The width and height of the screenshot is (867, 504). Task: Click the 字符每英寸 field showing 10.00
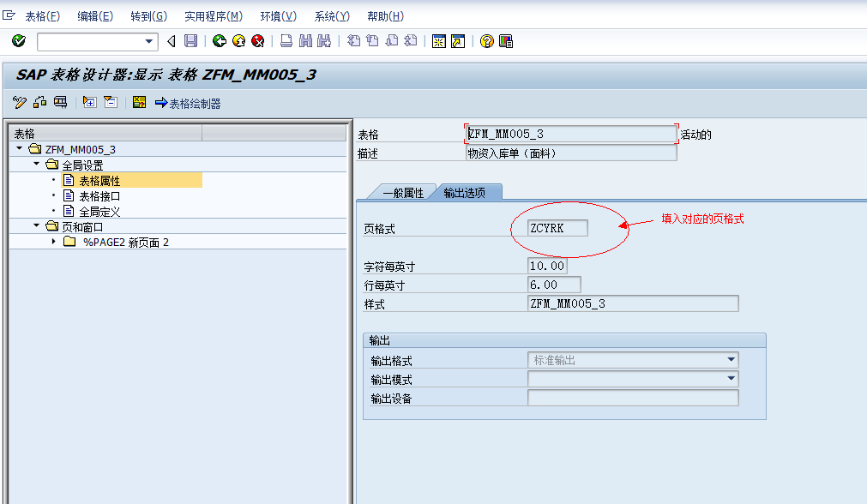[547, 266]
